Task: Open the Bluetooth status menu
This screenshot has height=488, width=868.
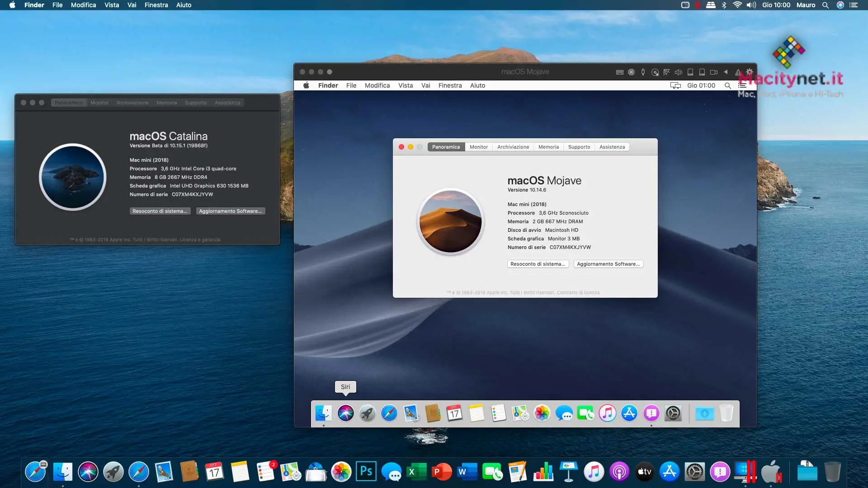Action: [724, 5]
